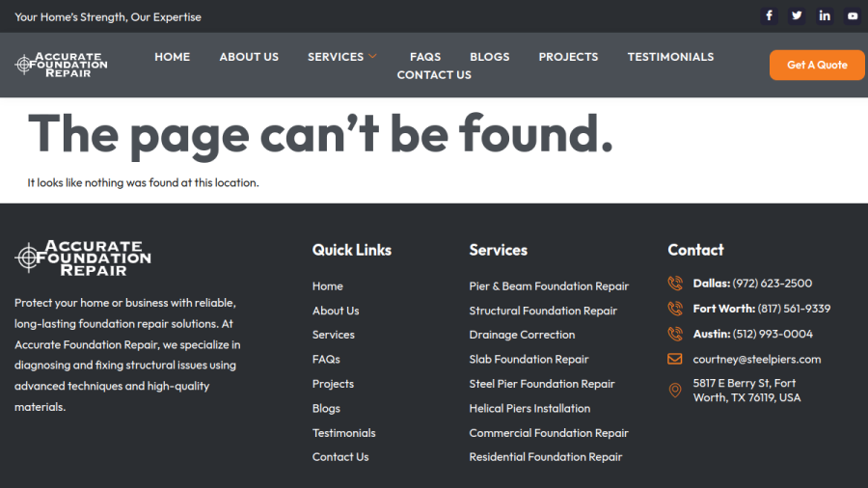This screenshot has width=868, height=488.
Task: Open the SERVICES nav menu item
Action: [x=336, y=57]
